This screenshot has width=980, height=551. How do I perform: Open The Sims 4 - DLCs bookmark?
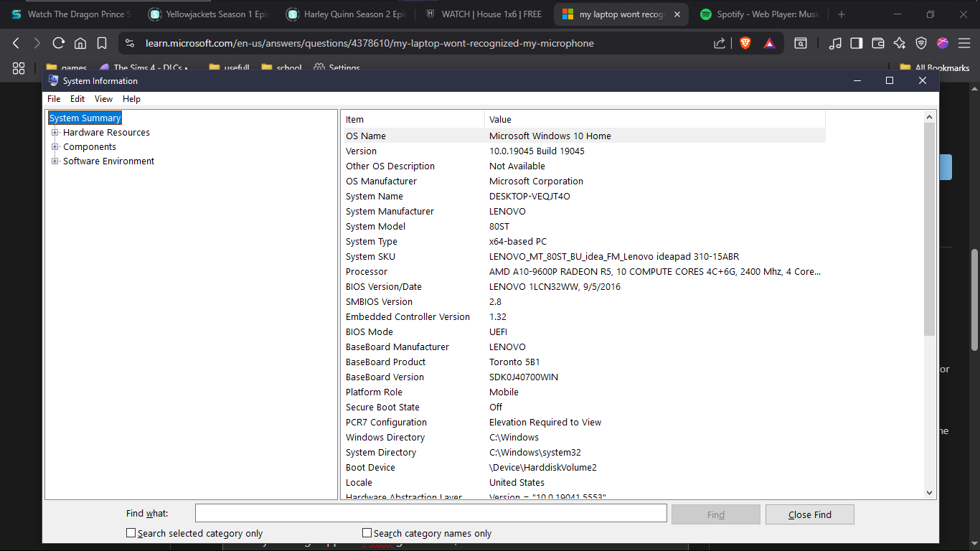point(142,68)
